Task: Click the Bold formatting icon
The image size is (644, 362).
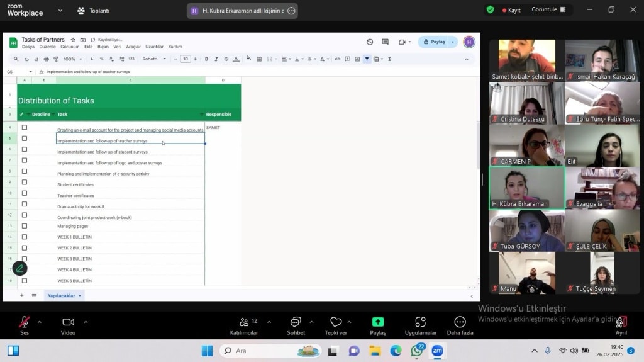Action: pos(206,59)
